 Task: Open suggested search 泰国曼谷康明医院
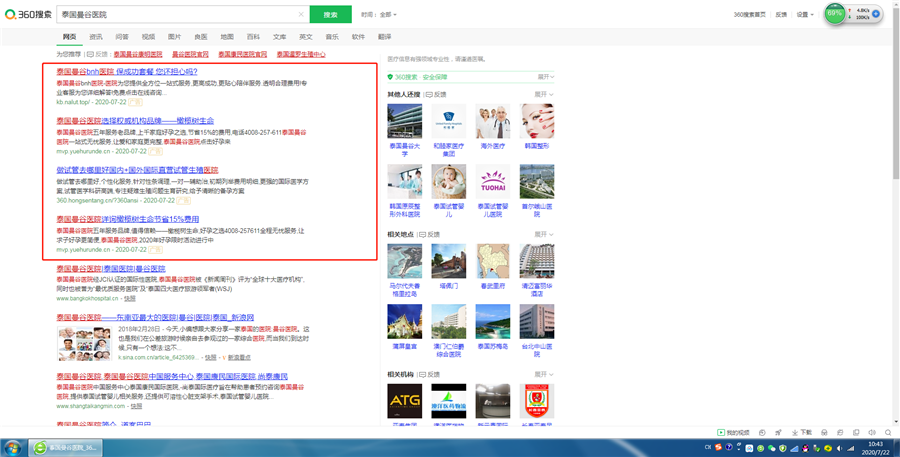(x=138, y=54)
